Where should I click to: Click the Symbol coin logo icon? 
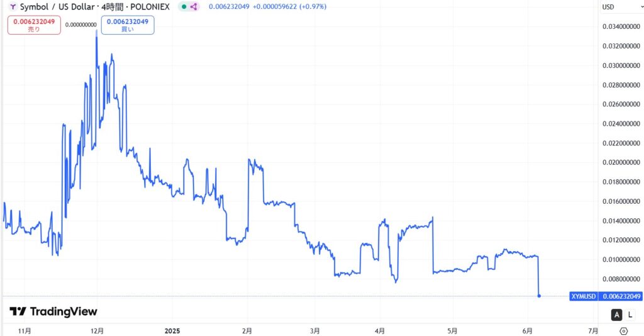tap(13, 7)
